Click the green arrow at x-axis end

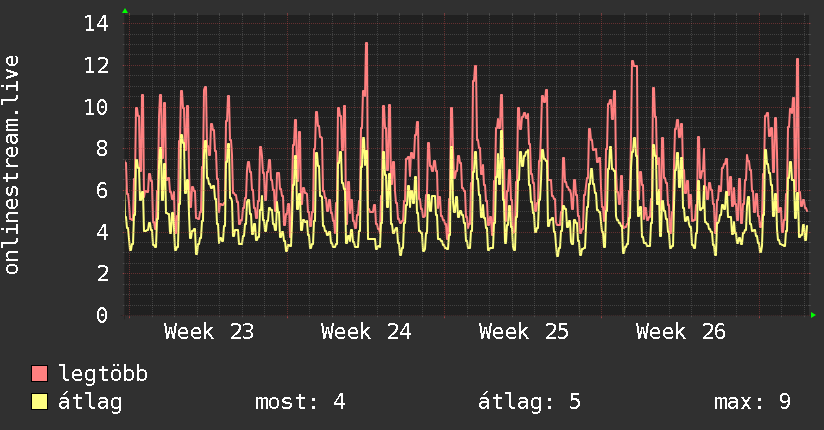point(813,315)
